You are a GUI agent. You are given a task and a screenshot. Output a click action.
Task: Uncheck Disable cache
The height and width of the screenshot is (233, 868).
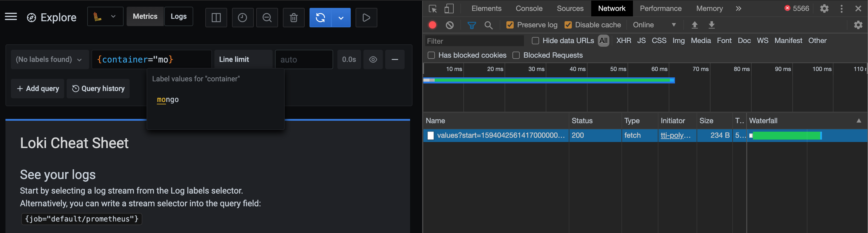point(568,25)
